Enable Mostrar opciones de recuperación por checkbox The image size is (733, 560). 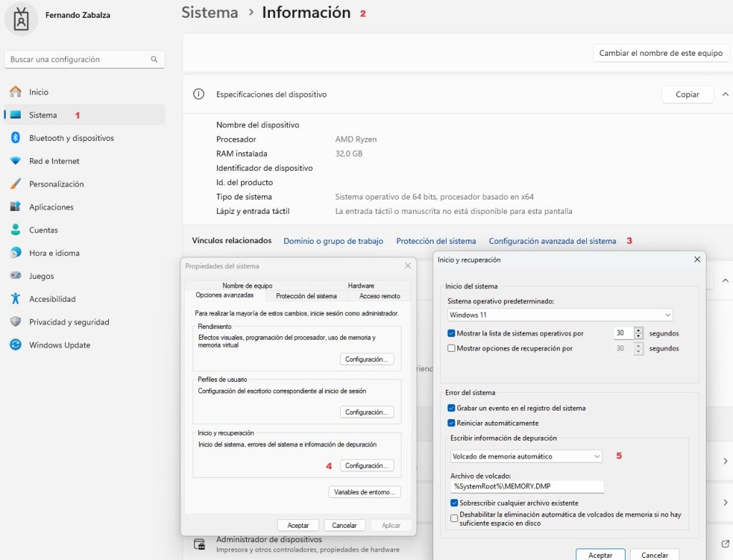point(451,348)
